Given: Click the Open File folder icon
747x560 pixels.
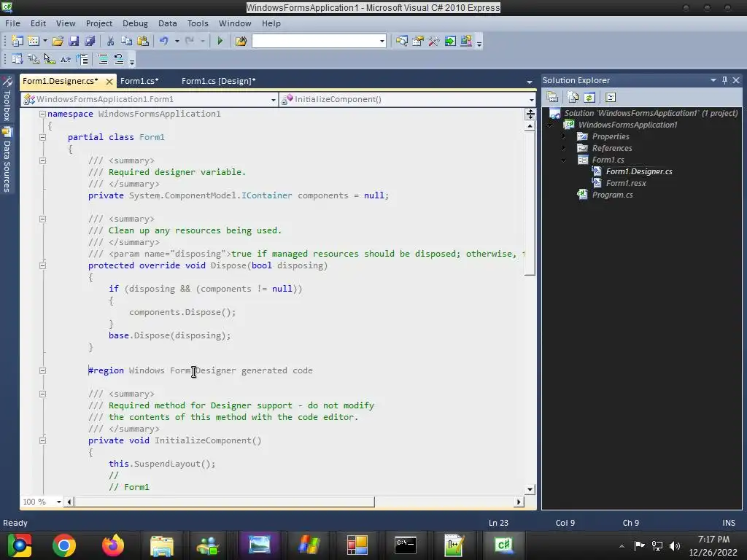Looking at the screenshot, I should [58, 41].
